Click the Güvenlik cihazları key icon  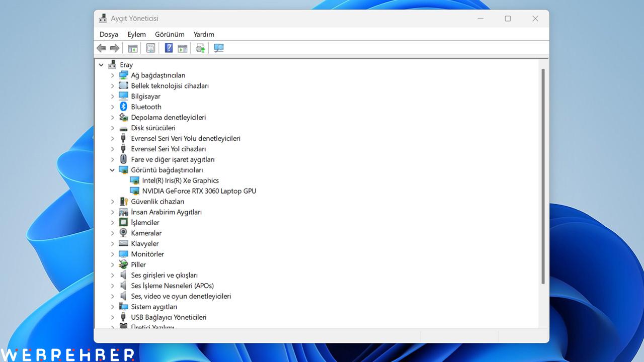pos(123,201)
